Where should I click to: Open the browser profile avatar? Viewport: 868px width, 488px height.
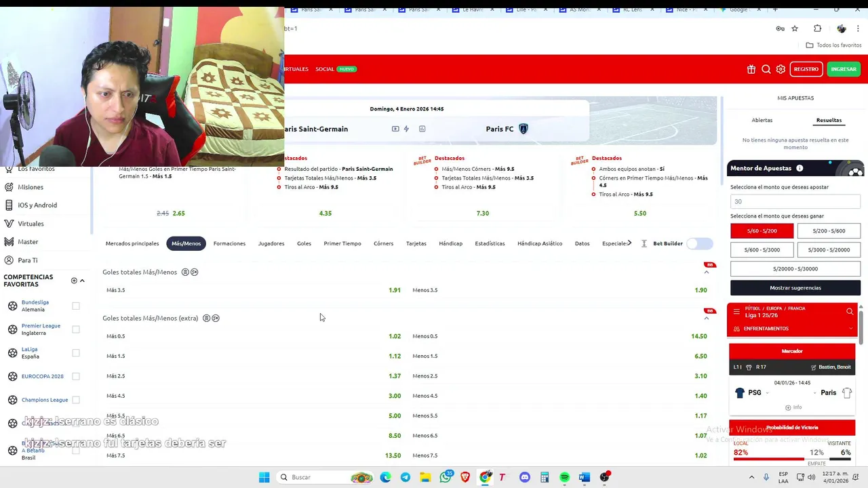tap(842, 28)
